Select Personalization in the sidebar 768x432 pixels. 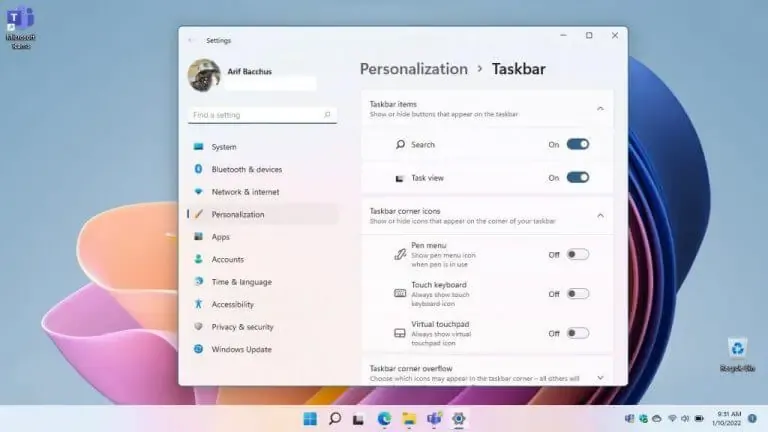point(263,215)
